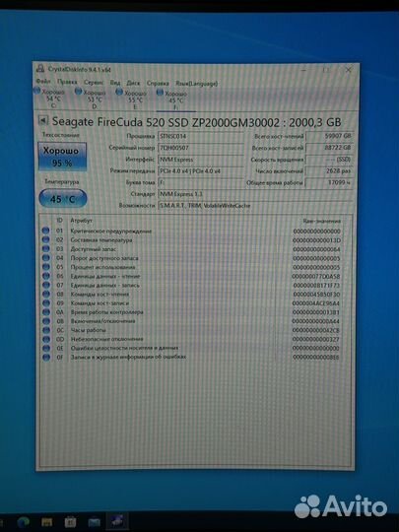399x532 pixels.
Task: Click the Хорошо 95 % health status button
Action: click(x=62, y=157)
